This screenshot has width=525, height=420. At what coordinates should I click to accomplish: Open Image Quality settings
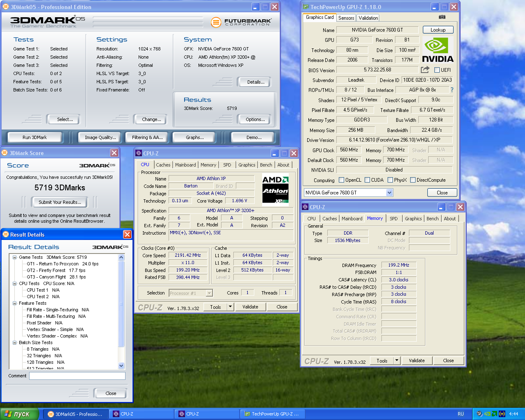click(100, 137)
